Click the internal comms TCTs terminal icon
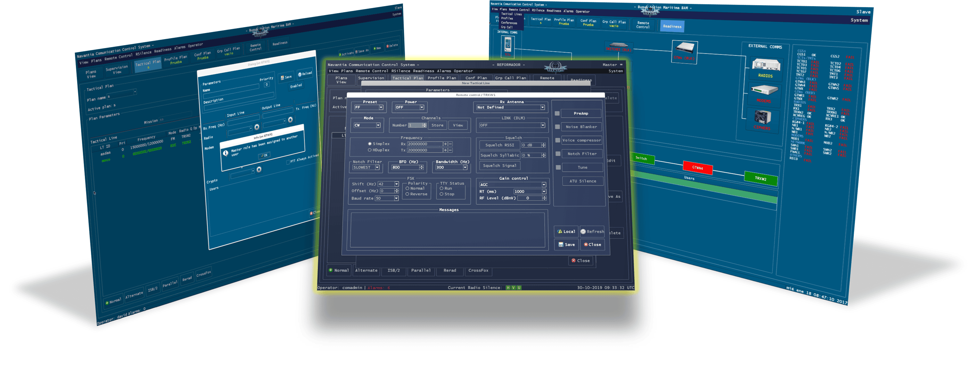The height and width of the screenshot is (366, 980). [508, 45]
